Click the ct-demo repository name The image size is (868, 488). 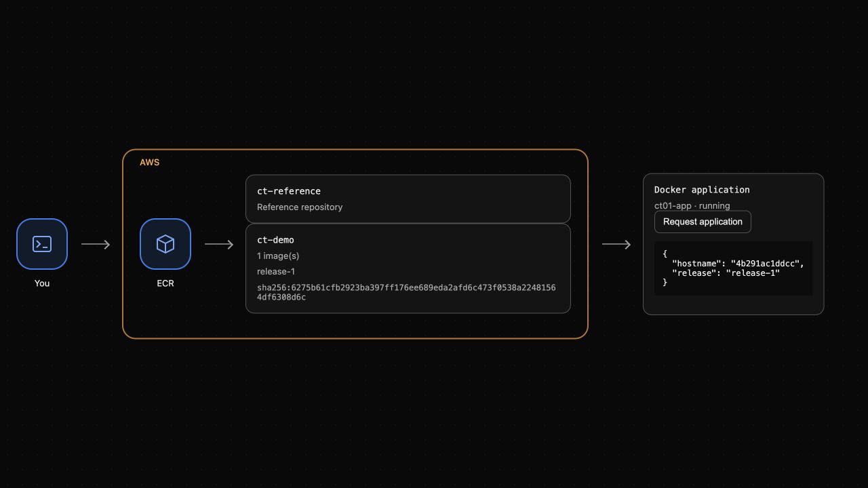coord(275,240)
